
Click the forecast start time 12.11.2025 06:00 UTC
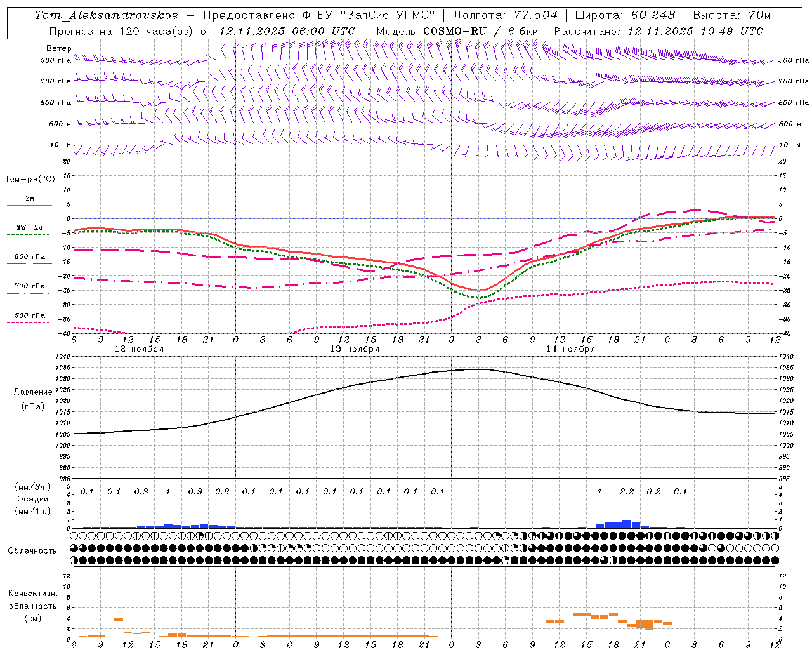287,31
